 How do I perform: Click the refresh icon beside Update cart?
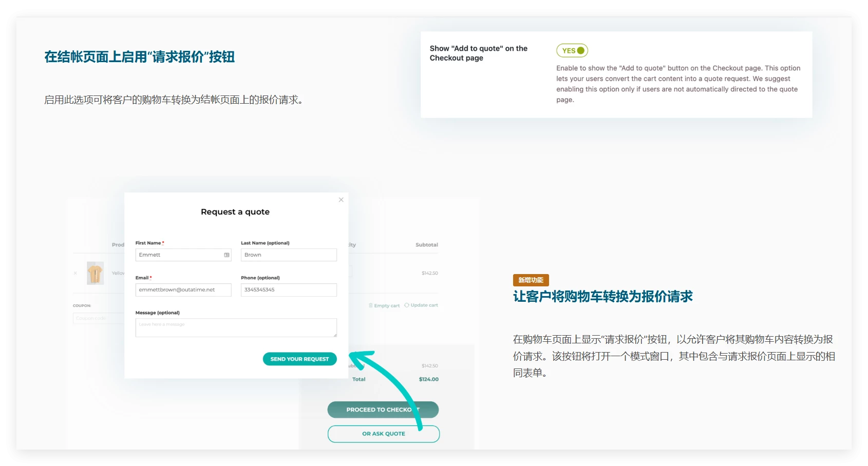click(x=407, y=305)
